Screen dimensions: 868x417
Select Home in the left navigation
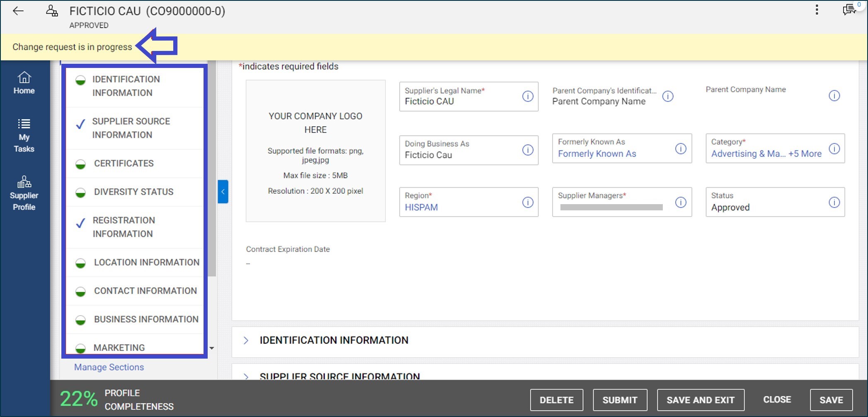point(24,83)
